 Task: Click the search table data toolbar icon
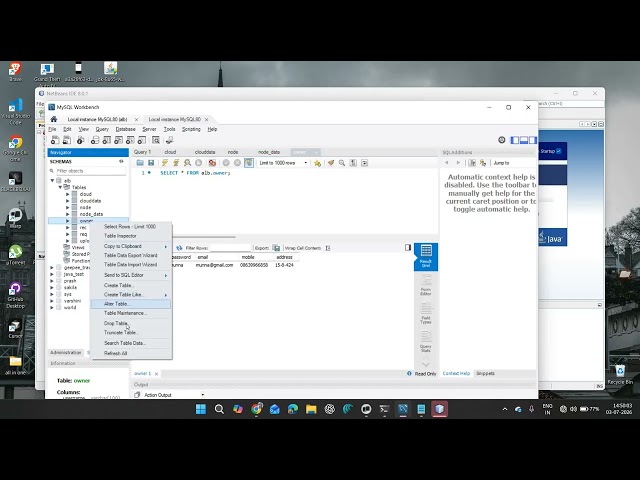pyautogui.click(x=156, y=140)
